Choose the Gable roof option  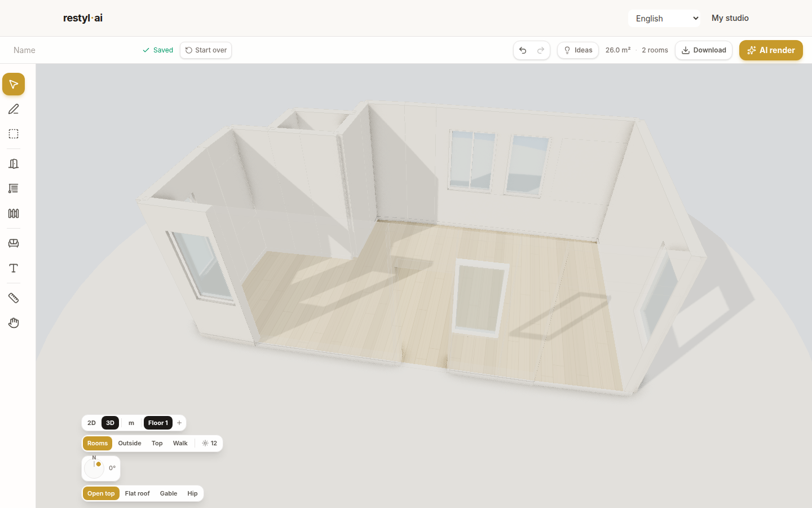[x=169, y=493]
